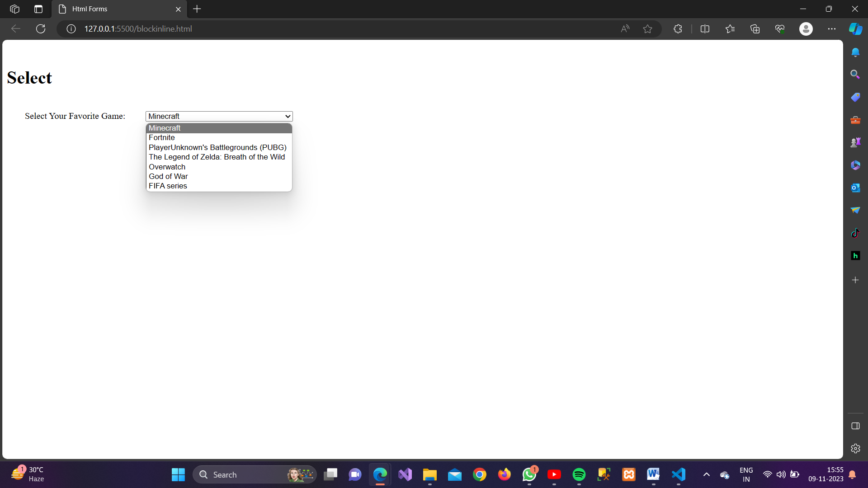Click the browser Back arrow
The height and width of the screenshot is (488, 868).
coord(16,29)
